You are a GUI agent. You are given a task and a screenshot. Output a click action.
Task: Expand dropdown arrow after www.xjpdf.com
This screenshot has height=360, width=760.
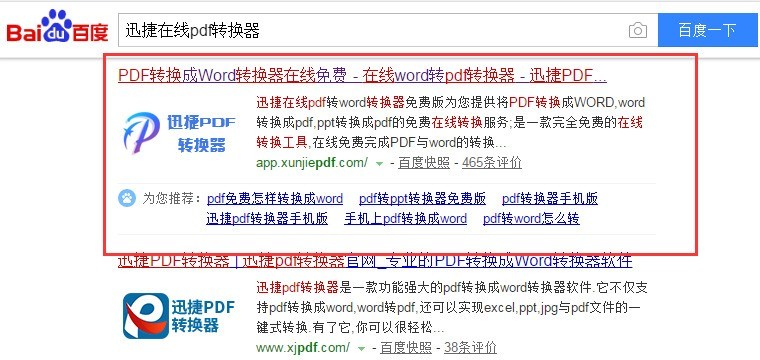[x=361, y=348]
